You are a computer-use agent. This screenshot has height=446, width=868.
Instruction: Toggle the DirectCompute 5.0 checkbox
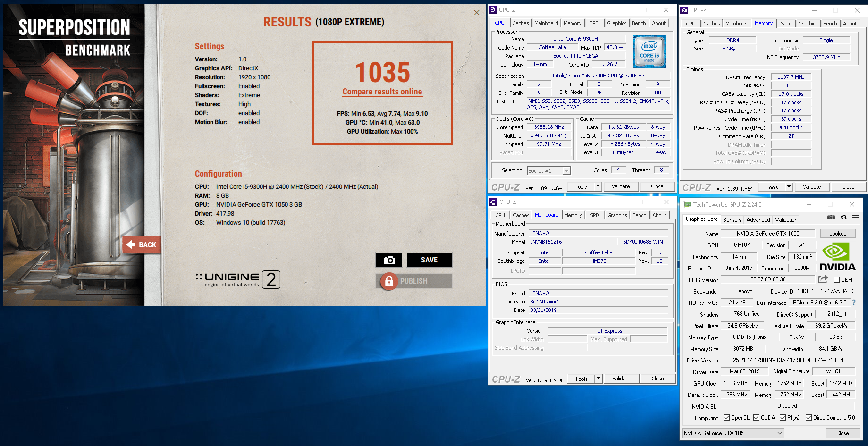pos(809,418)
